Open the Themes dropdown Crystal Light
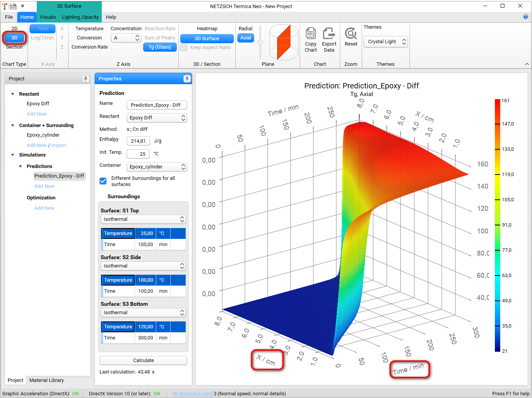The width and height of the screenshot is (532, 398). [385, 42]
